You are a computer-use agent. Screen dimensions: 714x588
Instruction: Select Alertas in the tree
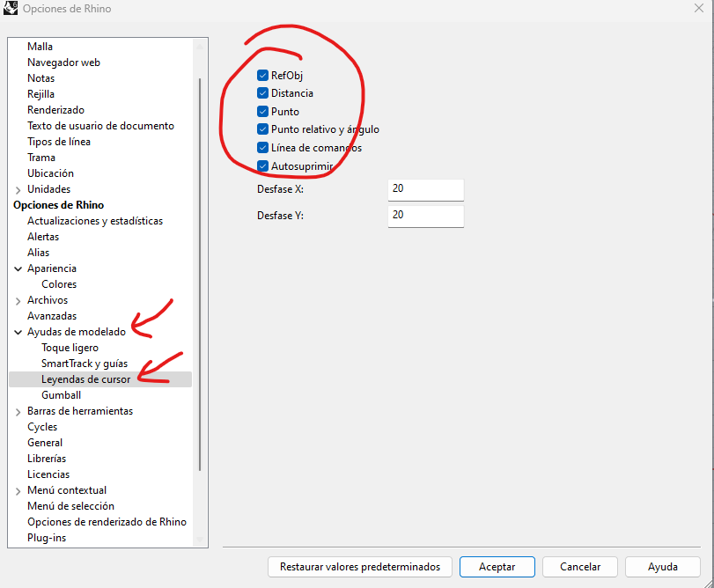[x=43, y=237]
